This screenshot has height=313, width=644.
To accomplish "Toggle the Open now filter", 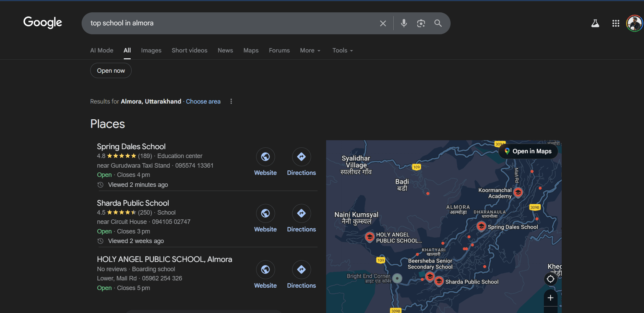I will pyautogui.click(x=110, y=70).
